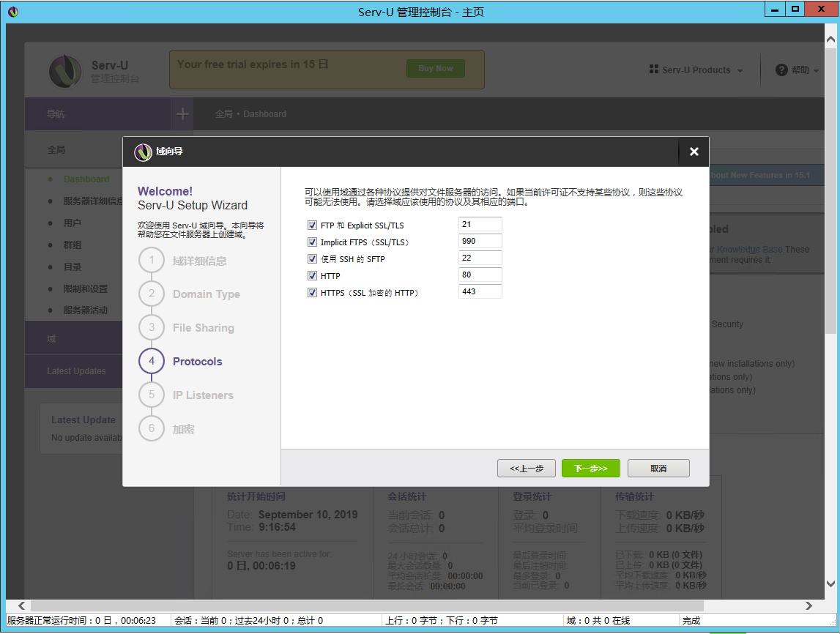Expand the 全局 navigation section
Image resolution: width=840 pixels, height=634 pixels.
click(74, 150)
